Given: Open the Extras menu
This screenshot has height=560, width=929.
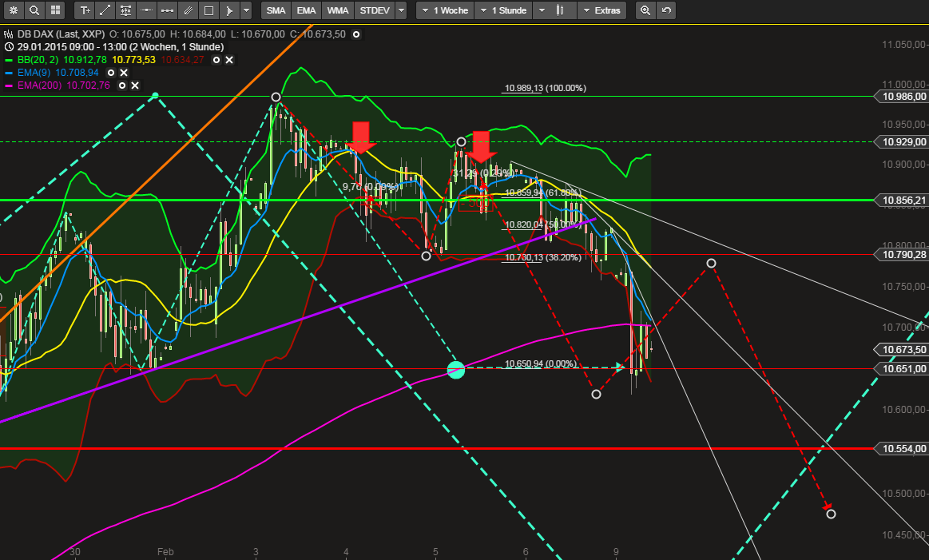Looking at the screenshot, I should pos(601,10).
